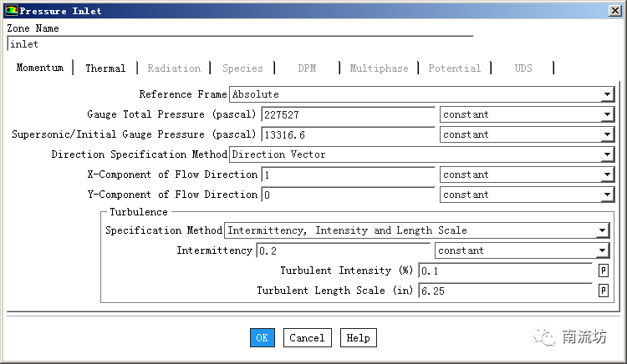Open X-Component of Flow Direction constant dropdown
Viewport: 627px width, 364px height.
[x=607, y=174]
